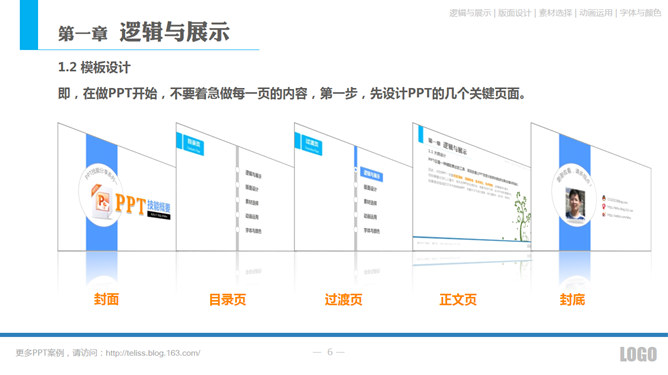Click the orange 封面 caption

pos(106,299)
